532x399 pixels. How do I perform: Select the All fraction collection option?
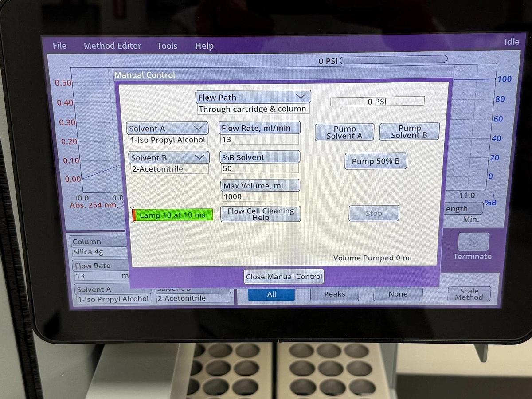(271, 294)
